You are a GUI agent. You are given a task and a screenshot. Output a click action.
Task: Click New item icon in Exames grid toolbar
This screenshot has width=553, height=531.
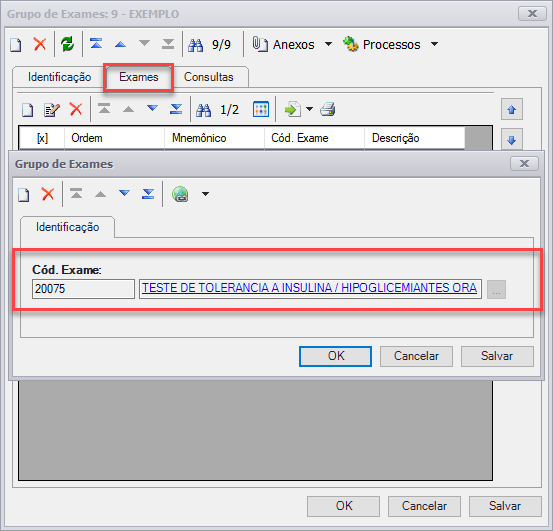(28, 110)
